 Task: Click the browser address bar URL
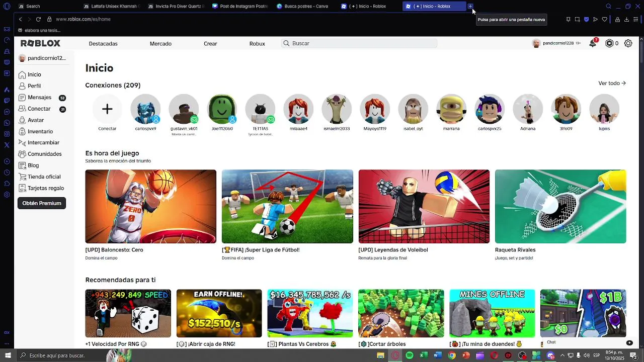click(83, 19)
